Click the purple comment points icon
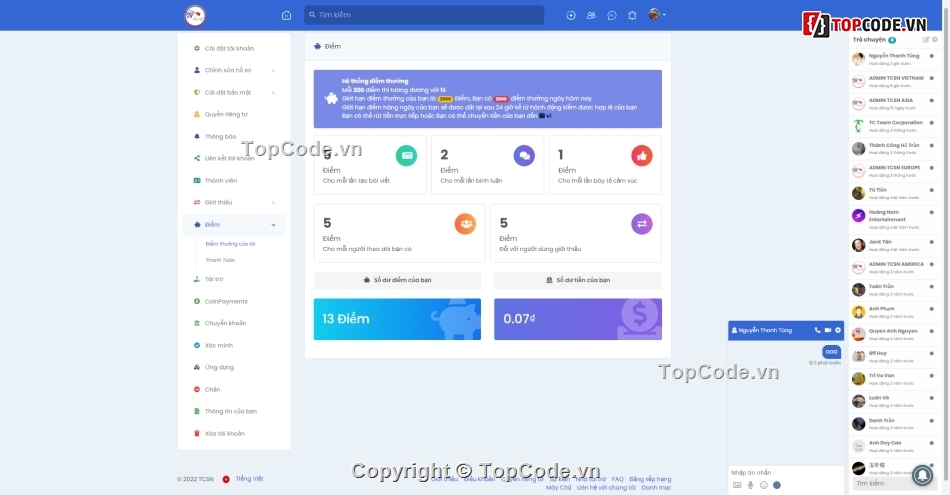 pos(524,156)
